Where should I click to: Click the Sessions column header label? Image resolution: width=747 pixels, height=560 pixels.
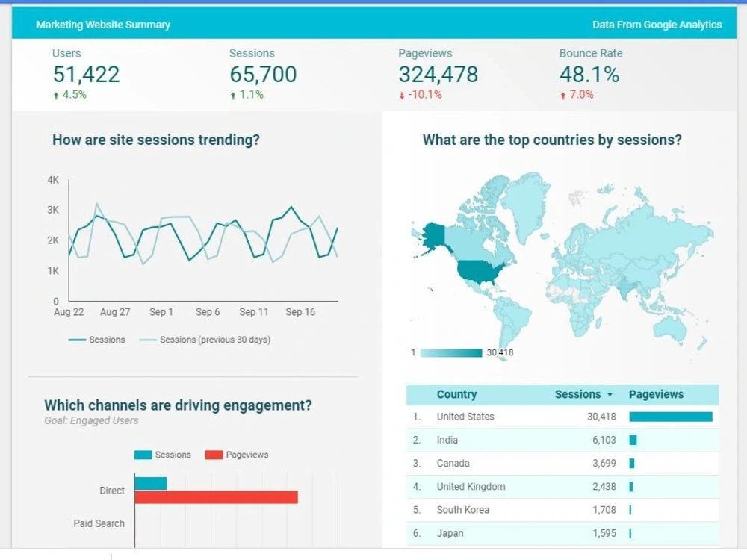(577, 394)
